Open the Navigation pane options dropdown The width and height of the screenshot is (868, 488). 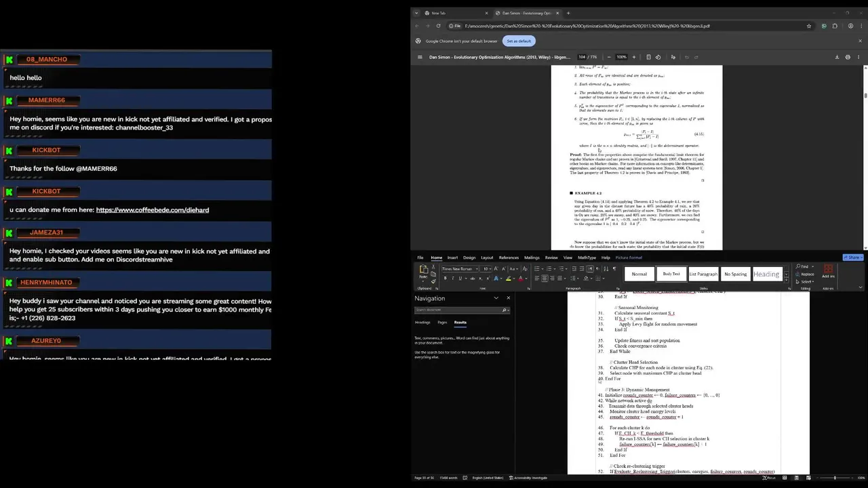(x=496, y=298)
